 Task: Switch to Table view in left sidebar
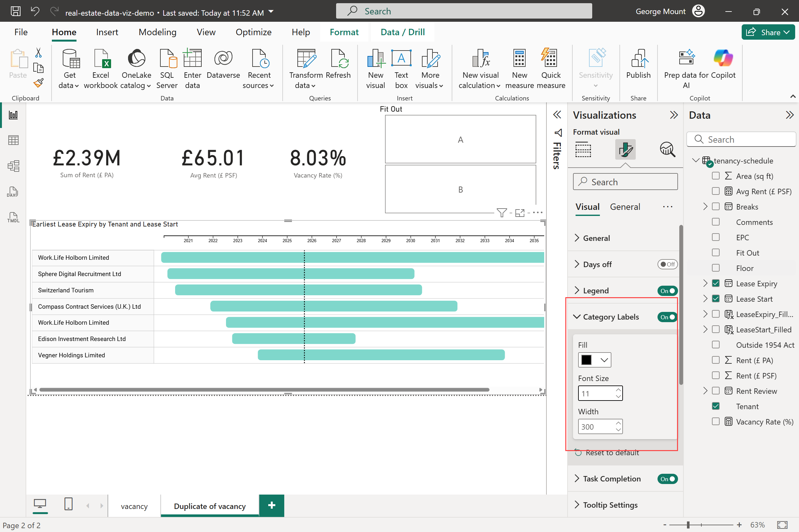pos(13,140)
